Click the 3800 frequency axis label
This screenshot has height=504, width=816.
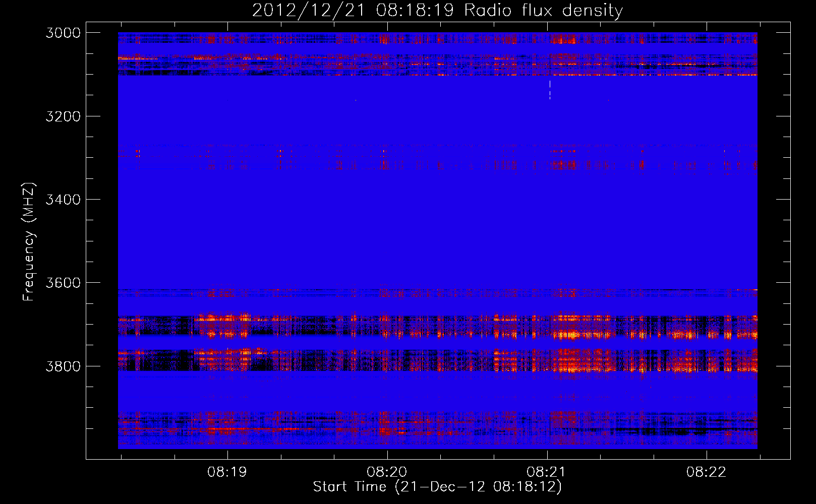point(63,366)
